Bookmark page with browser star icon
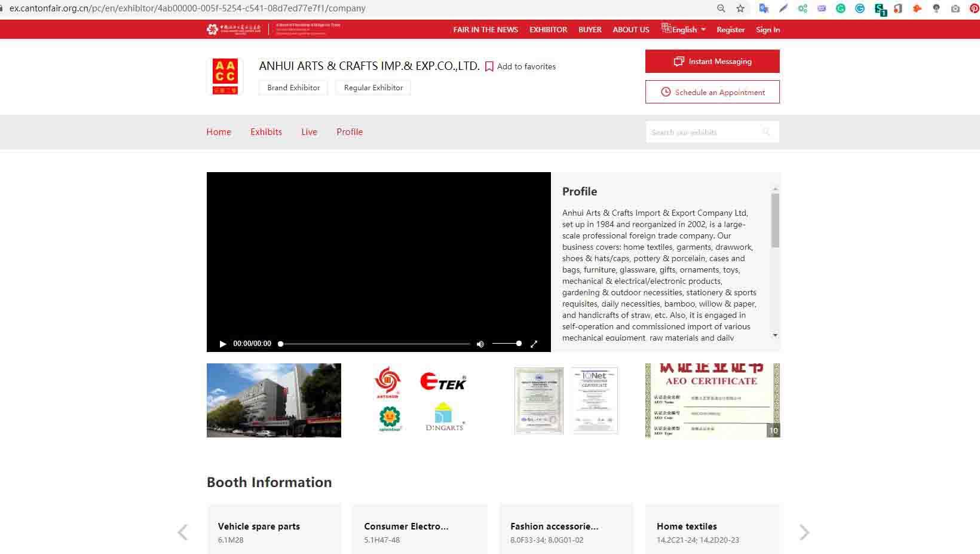 [740, 8]
